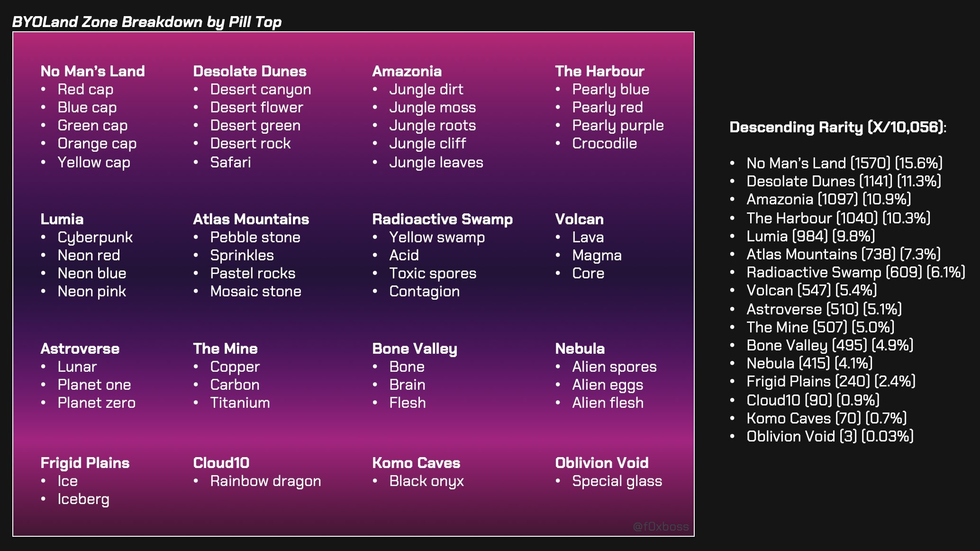This screenshot has width=980, height=551.
Task: Click the Radioactive Swamp heading
Action: 443,219
